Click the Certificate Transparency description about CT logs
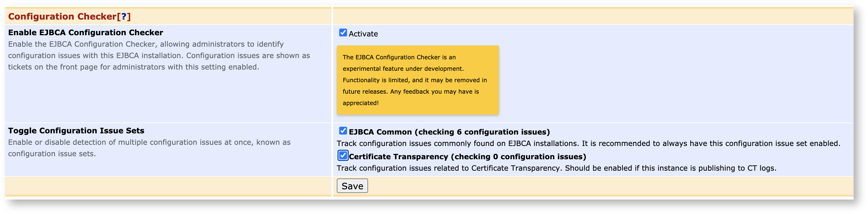 (556, 168)
